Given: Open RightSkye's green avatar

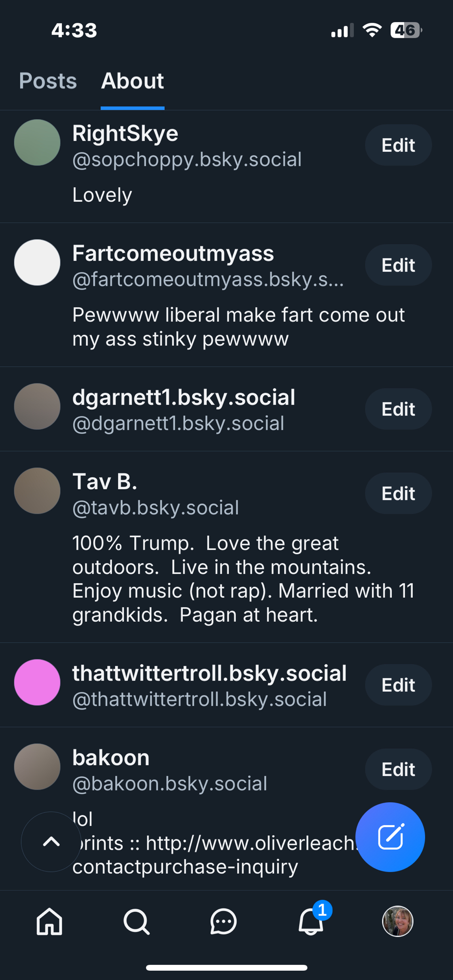Looking at the screenshot, I should click(37, 143).
